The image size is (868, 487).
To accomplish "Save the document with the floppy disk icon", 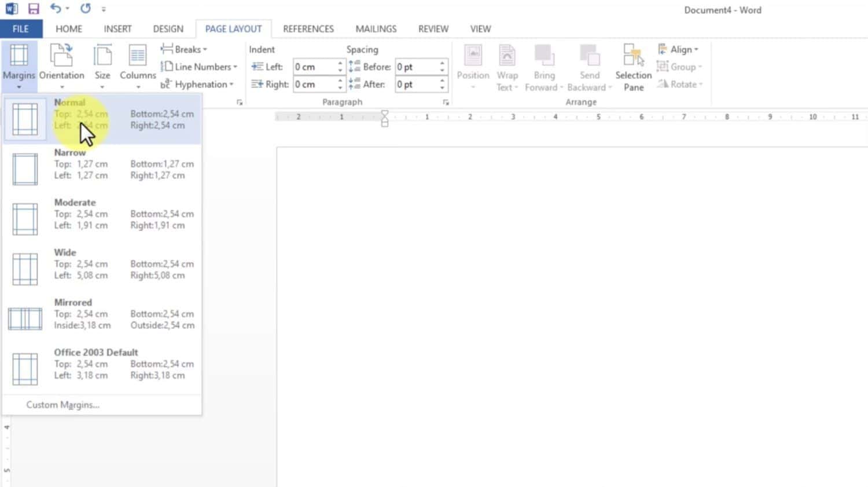I will (34, 9).
